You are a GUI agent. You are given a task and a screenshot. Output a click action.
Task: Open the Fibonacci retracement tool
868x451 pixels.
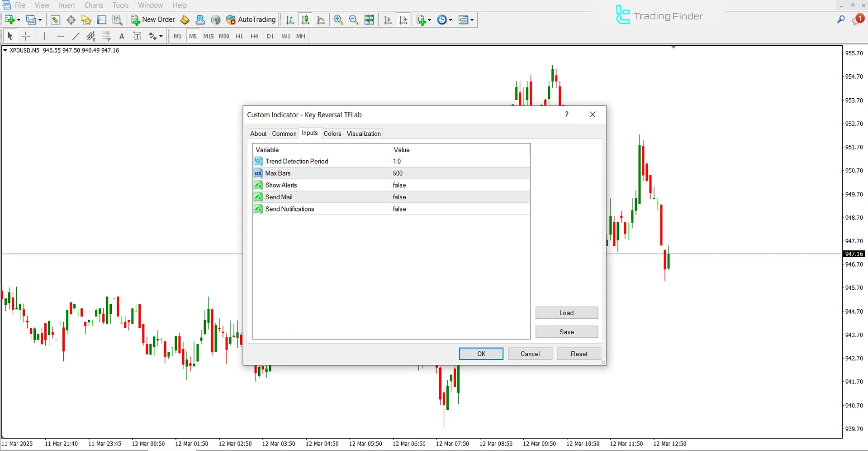pyautogui.click(x=107, y=36)
